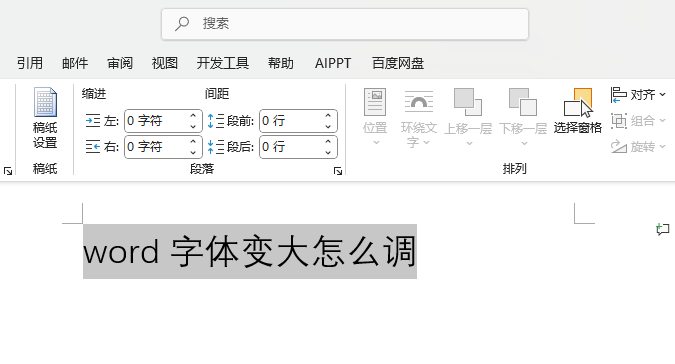Decrease the left indent 左 value

193,126
